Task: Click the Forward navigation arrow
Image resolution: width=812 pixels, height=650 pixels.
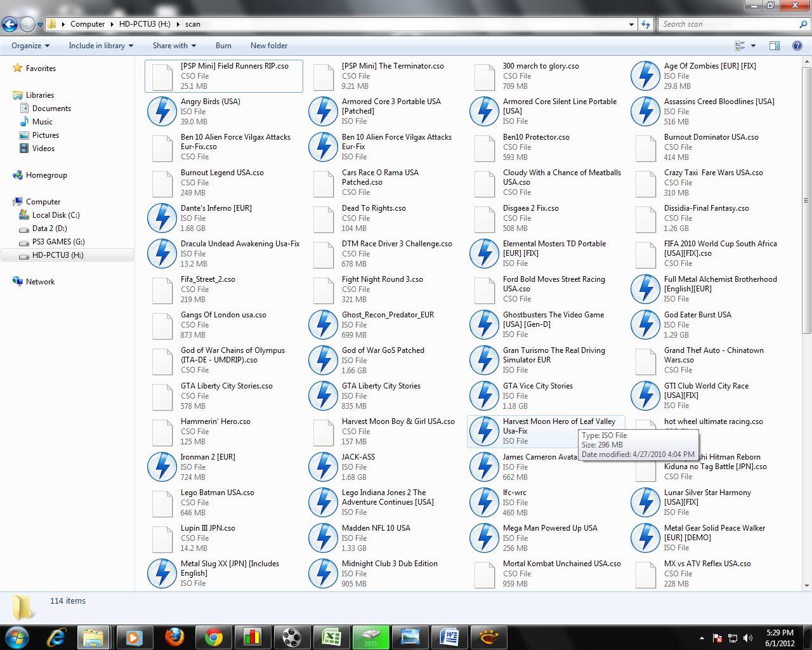Action: [27, 24]
